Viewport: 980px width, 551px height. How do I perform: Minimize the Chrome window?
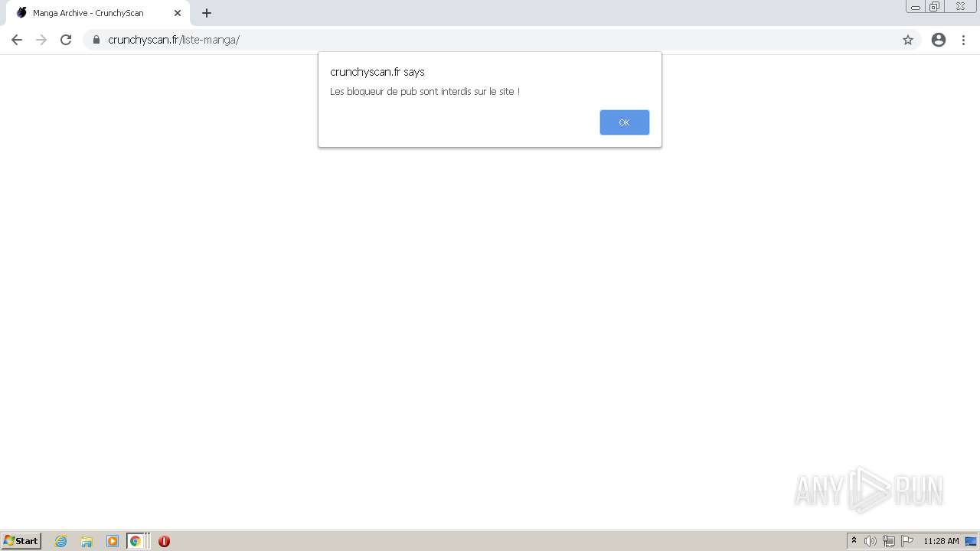pos(916,7)
